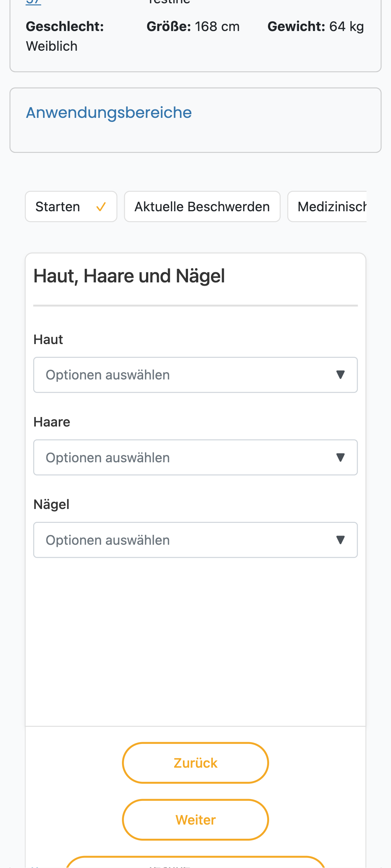
Task: Click the Haut field label
Action: click(x=48, y=339)
